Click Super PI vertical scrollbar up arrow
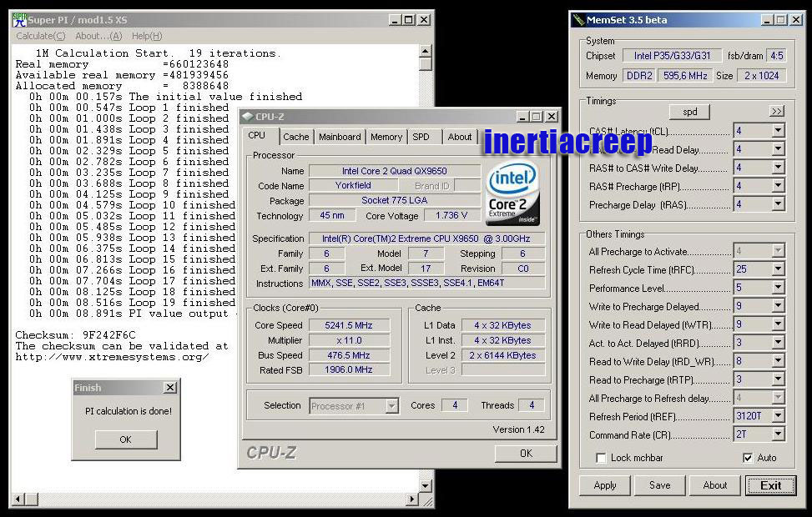The image size is (812, 517). coord(425,51)
